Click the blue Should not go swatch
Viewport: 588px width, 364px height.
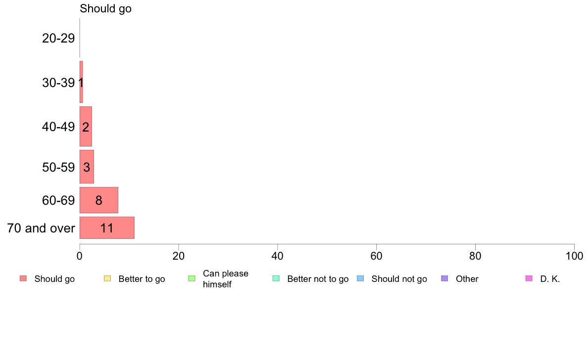pos(360,278)
